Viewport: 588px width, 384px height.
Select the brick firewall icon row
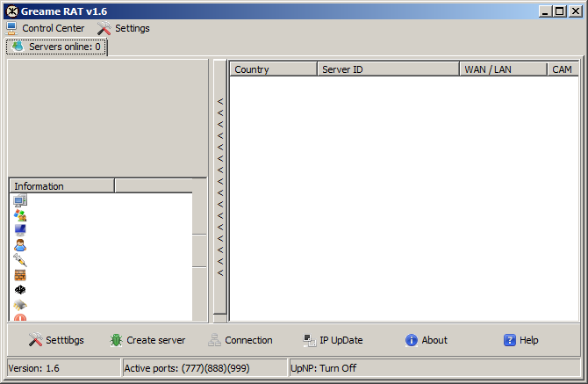pyautogui.click(x=20, y=275)
